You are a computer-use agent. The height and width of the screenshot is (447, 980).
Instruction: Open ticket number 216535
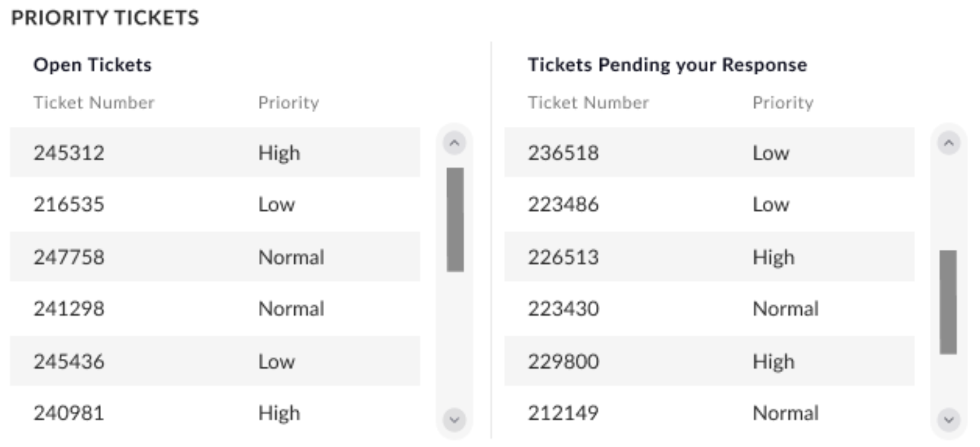coord(69,204)
